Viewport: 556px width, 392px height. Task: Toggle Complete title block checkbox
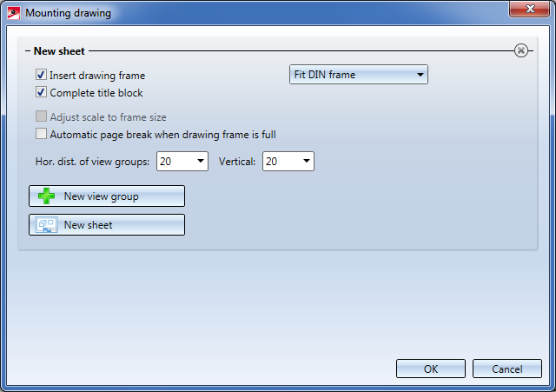click(x=41, y=92)
